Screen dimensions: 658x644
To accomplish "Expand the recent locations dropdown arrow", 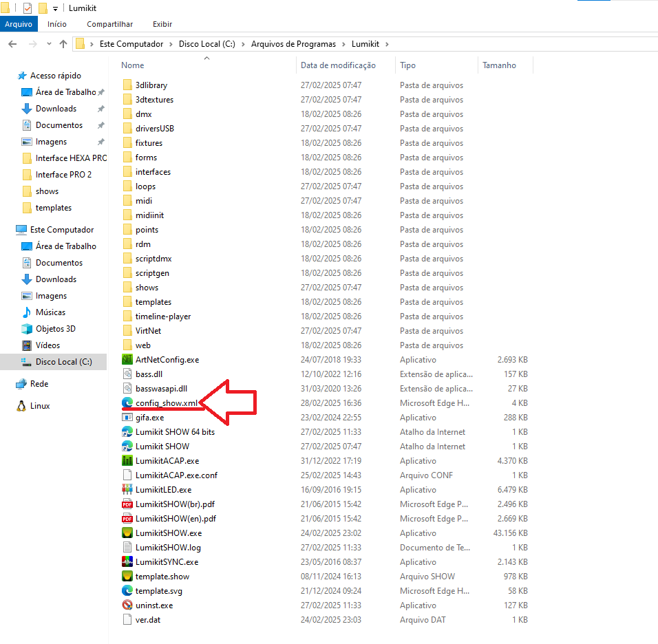I will (x=48, y=44).
